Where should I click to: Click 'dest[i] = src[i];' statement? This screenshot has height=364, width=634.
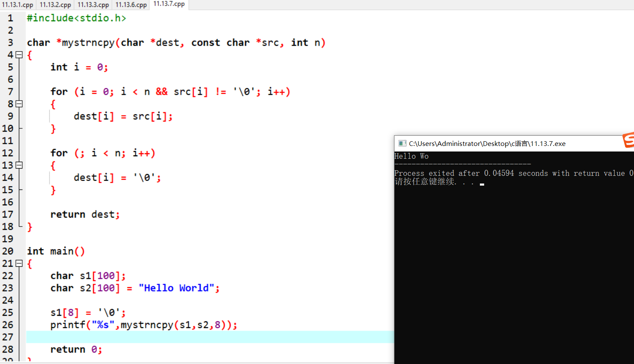123,116
